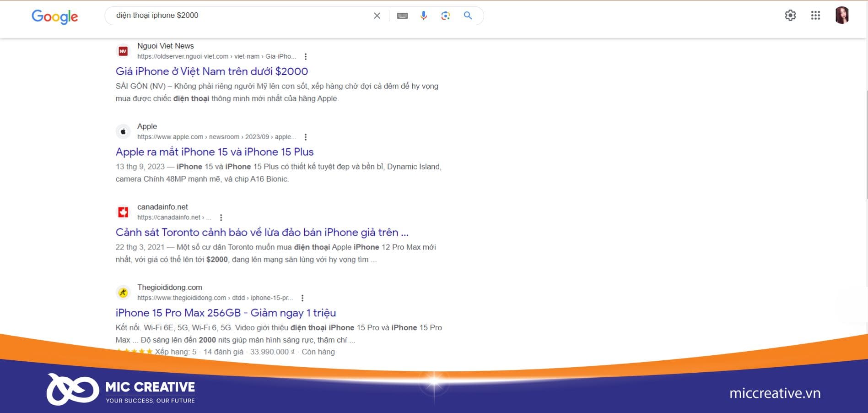Open quick settings gear icon
The image size is (868, 413).
[790, 16]
